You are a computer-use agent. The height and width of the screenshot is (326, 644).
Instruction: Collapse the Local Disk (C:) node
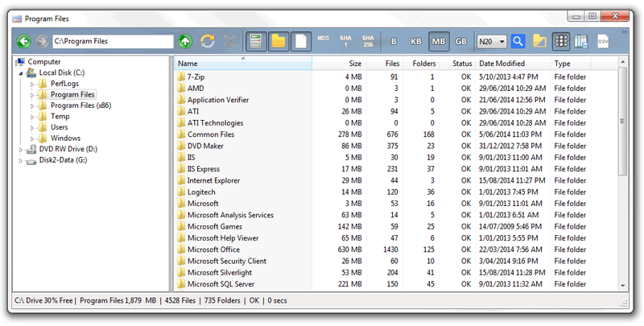tap(21, 73)
